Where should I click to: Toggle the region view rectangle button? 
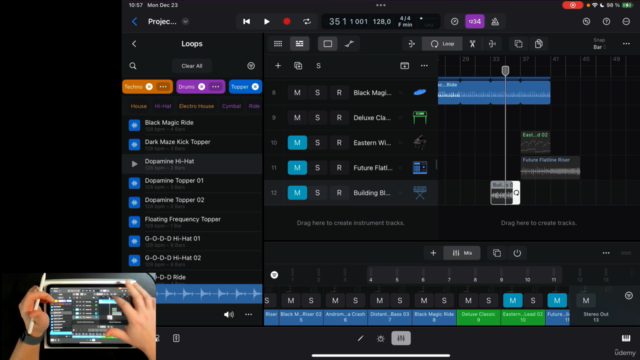(328, 44)
